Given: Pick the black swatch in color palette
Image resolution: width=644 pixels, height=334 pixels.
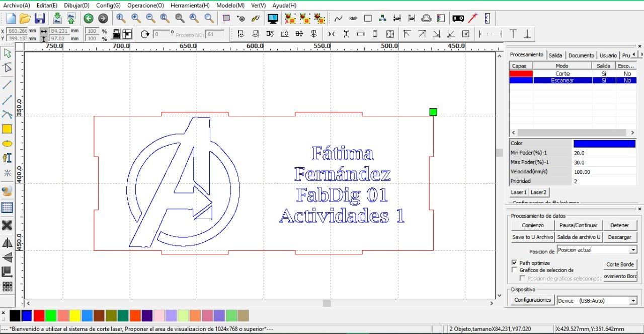Looking at the screenshot, I should (x=15, y=316).
